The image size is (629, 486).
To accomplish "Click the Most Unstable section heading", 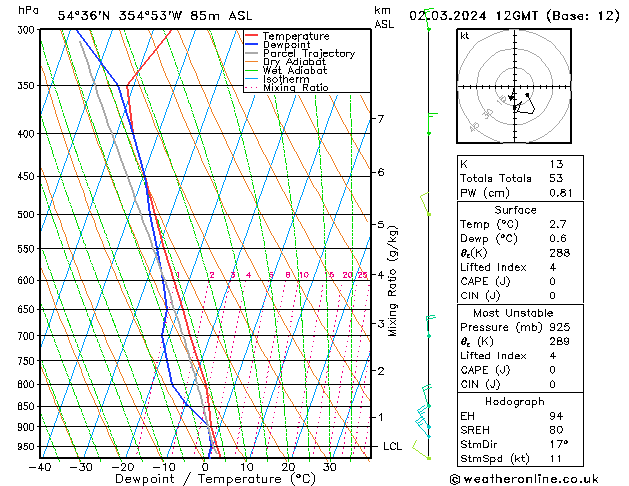I will coord(513,313).
